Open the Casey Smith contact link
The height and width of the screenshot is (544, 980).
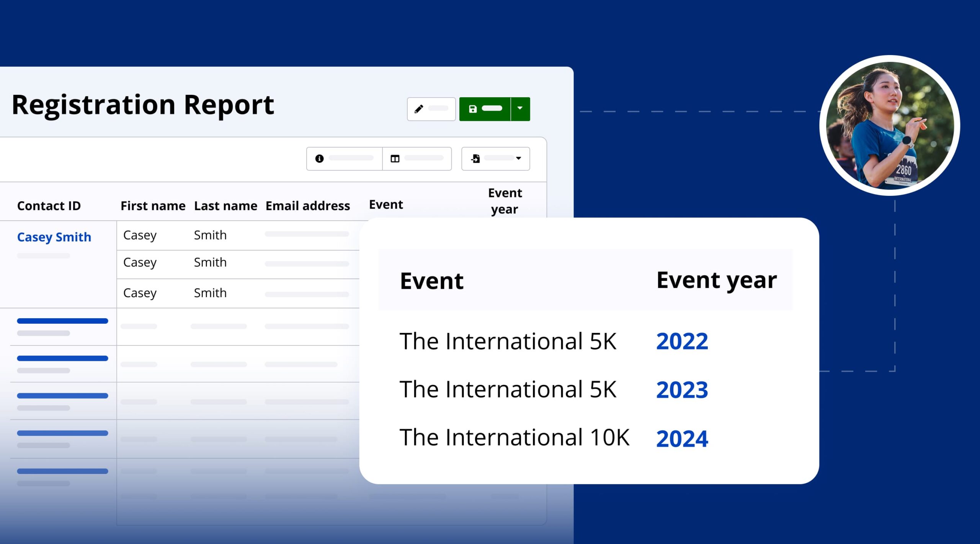[x=54, y=237]
